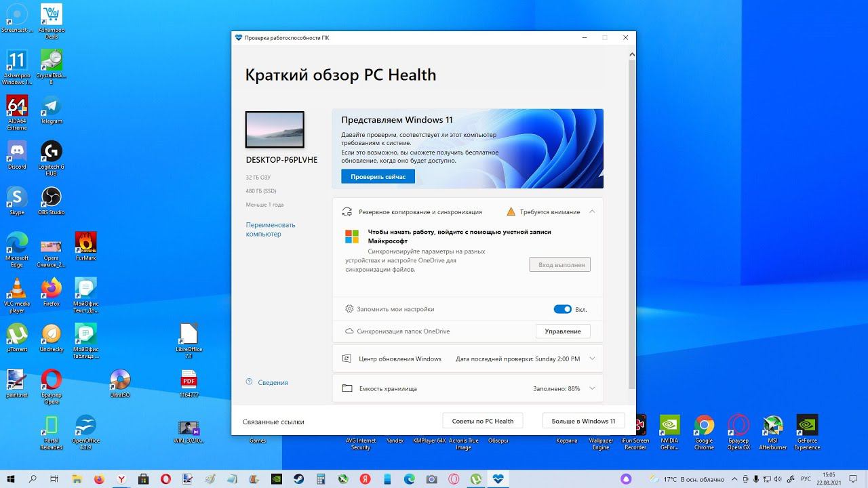Click the PC Health Check taskbar icon
This screenshot has height=488, width=868.
498,479
